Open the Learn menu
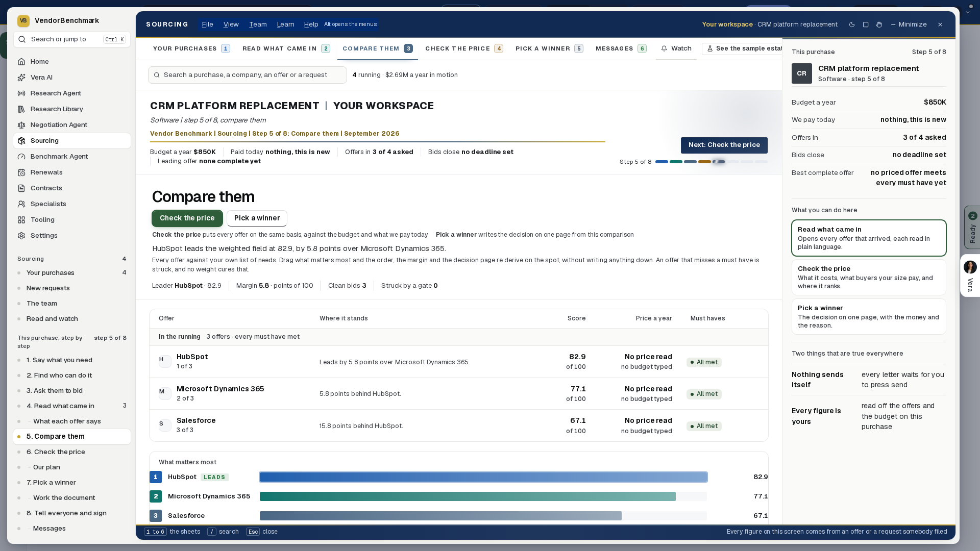This screenshot has height=551, width=980. 285,24
